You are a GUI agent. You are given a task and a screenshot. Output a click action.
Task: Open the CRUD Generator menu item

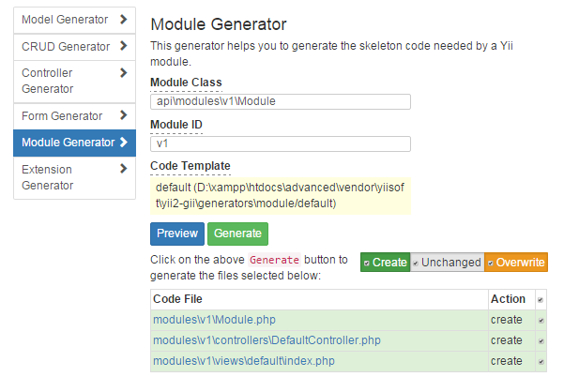(66, 46)
